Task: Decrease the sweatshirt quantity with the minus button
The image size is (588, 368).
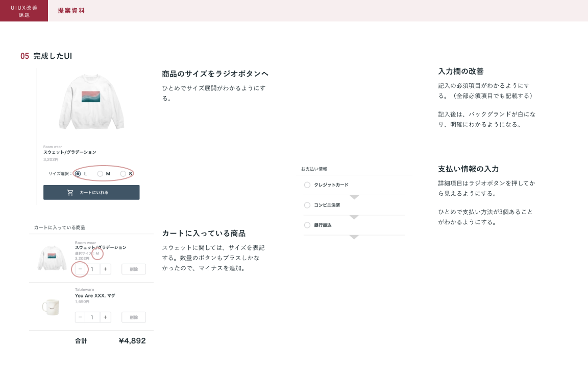Action: tap(80, 269)
